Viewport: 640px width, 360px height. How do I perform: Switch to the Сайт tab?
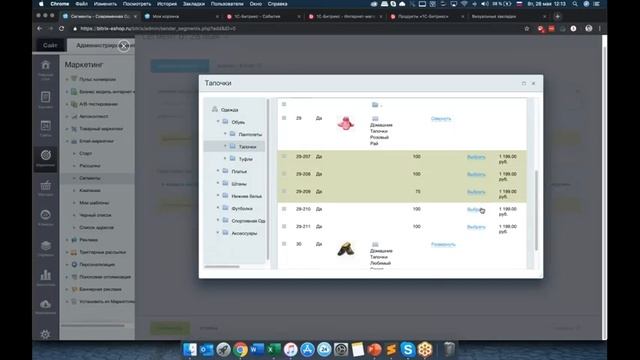[50, 45]
